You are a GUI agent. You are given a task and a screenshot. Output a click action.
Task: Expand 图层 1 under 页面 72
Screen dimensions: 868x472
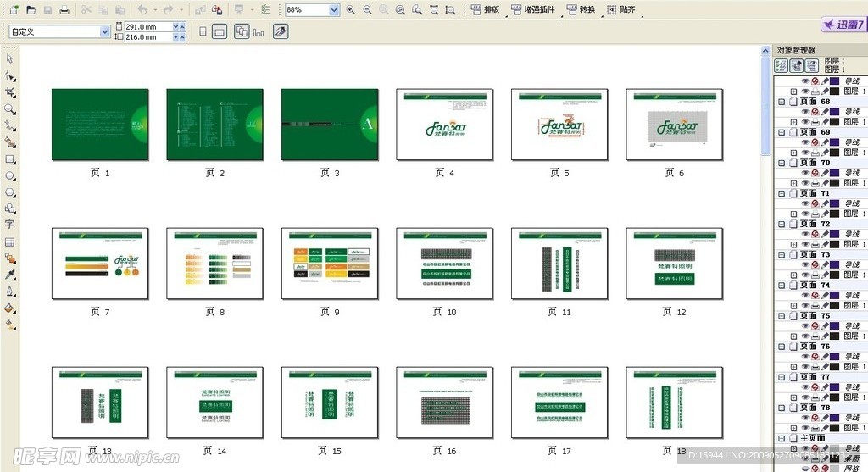793,245
